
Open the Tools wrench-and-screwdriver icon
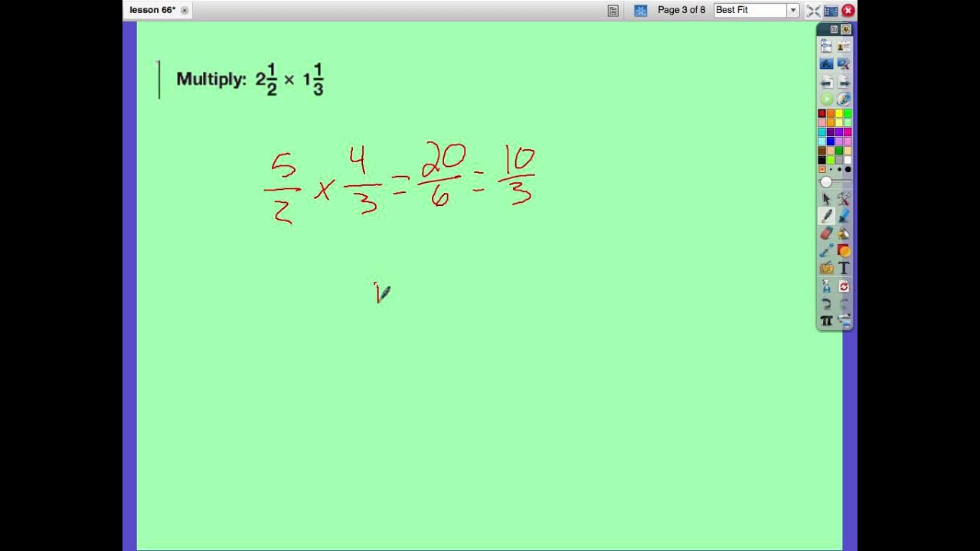point(844,199)
